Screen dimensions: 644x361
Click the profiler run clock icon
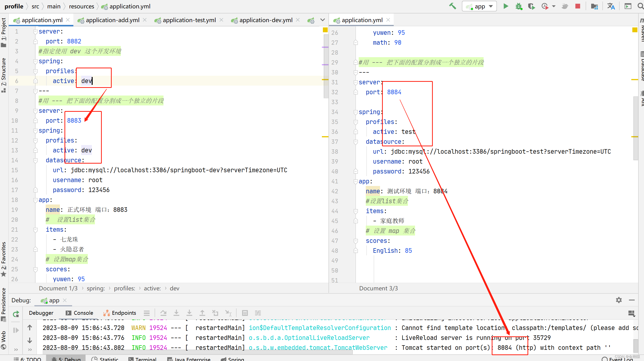(545, 6)
